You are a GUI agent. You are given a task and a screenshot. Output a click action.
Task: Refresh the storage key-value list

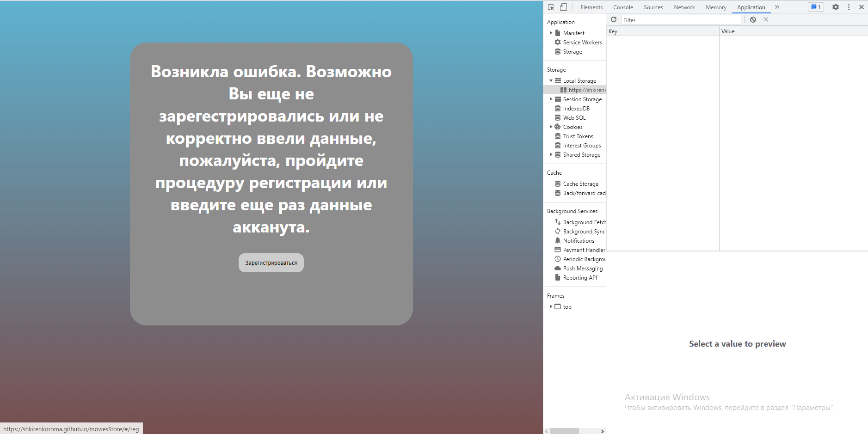[614, 19]
